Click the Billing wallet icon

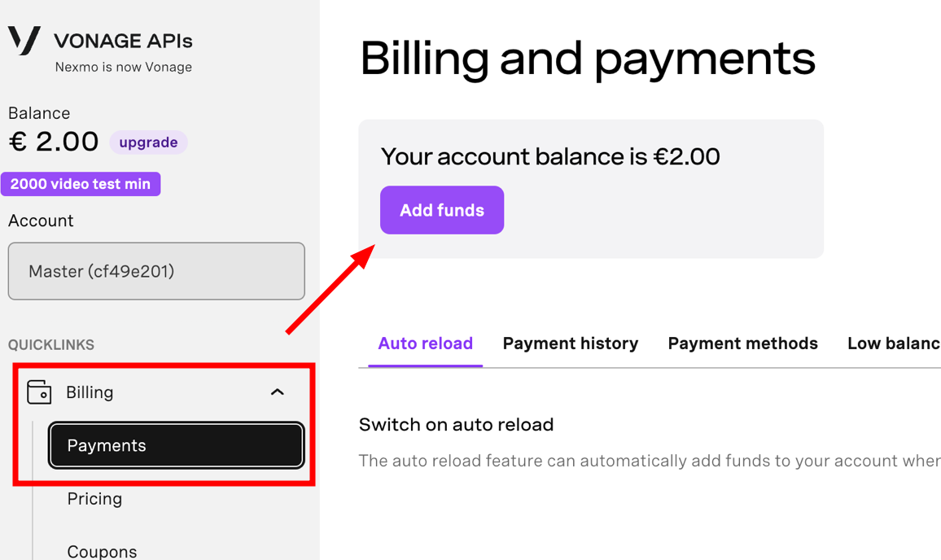pos(39,392)
